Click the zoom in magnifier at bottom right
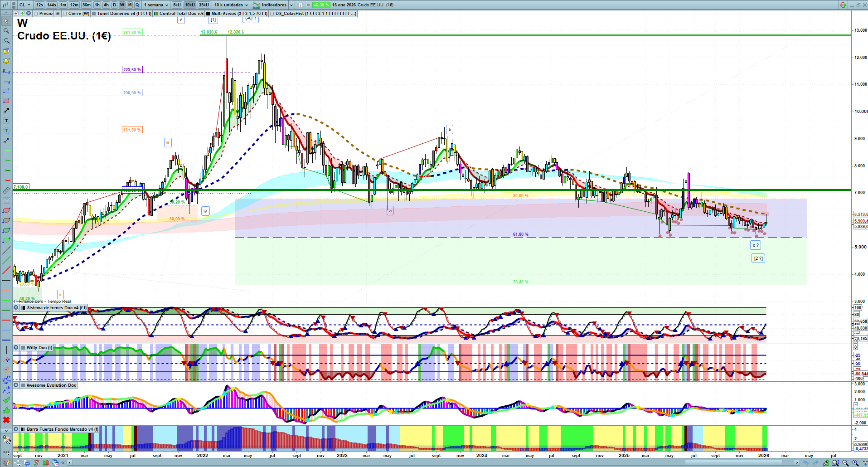Viewport: 868px width, 467px height. [x=855, y=463]
